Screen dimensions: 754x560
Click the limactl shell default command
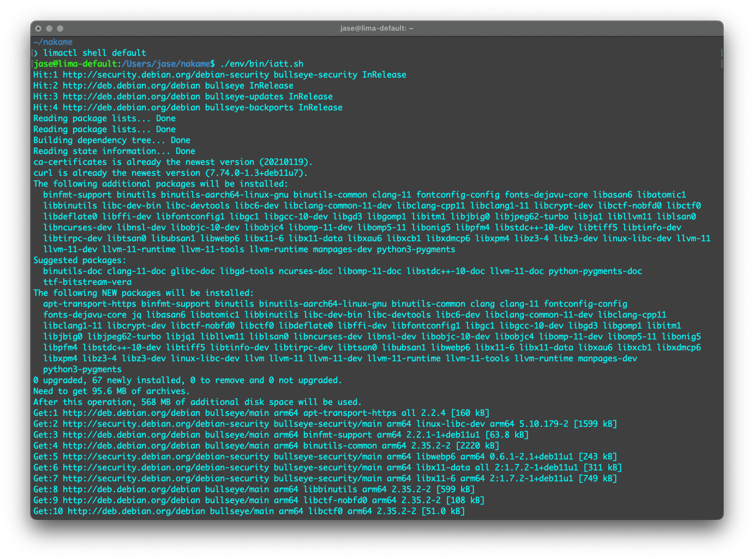(x=94, y=53)
